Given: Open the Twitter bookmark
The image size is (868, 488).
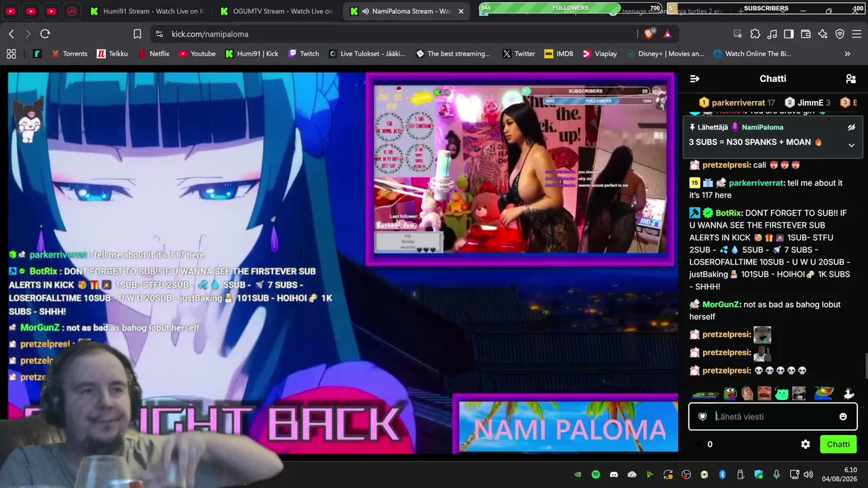Looking at the screenshot, I should [518, 54].
